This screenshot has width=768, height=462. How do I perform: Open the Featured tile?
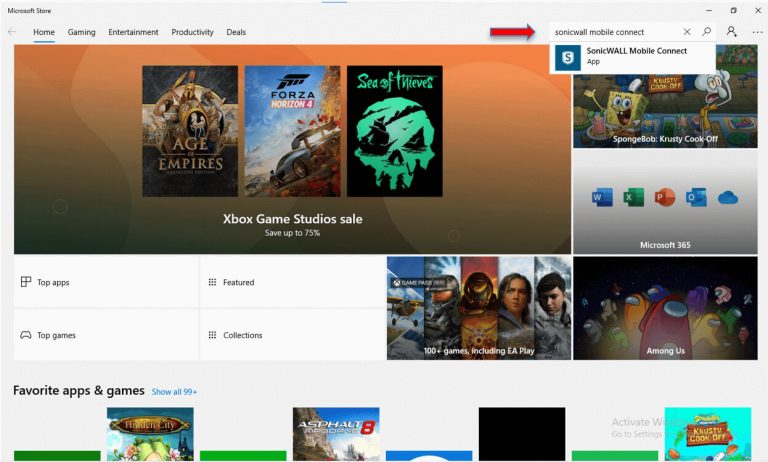292,282
